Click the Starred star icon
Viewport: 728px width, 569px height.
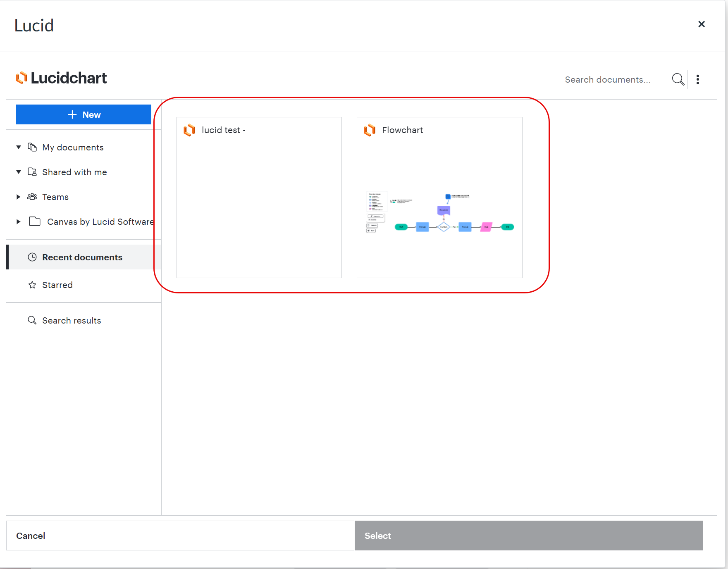point(32,285)
